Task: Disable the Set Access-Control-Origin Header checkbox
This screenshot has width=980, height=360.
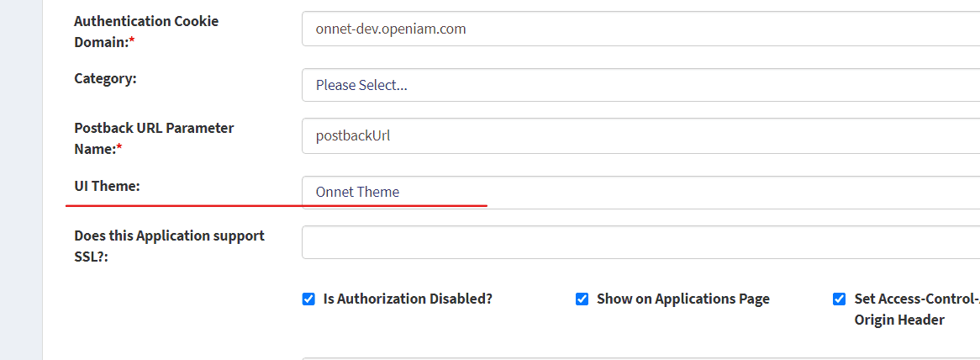Action: [839, 299]
